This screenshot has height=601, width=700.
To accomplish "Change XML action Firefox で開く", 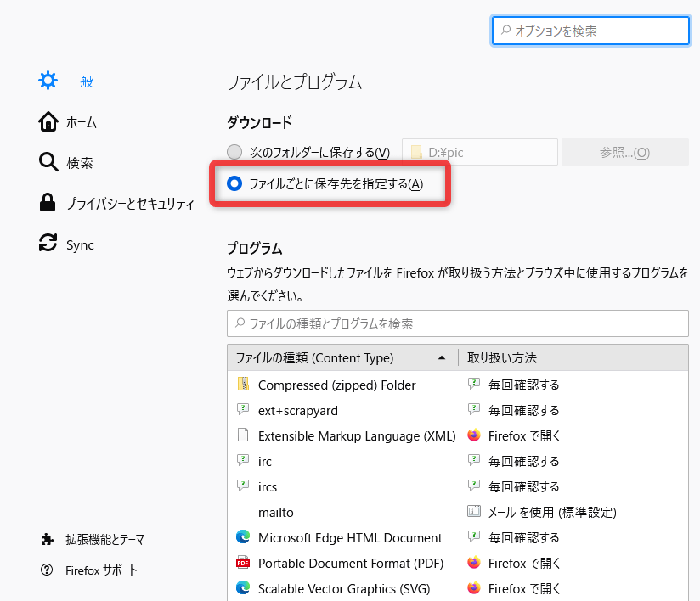I will 524,435.
